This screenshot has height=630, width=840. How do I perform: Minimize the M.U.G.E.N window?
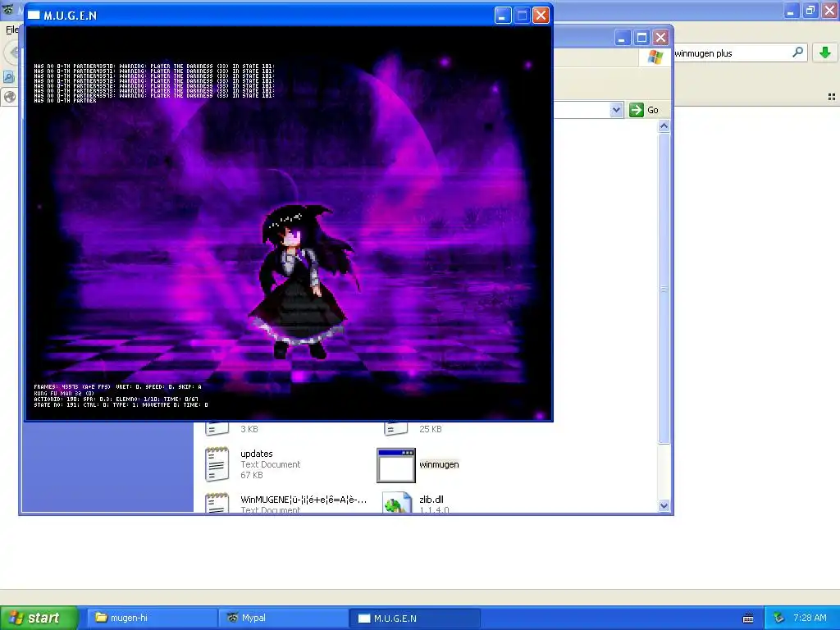503,15
